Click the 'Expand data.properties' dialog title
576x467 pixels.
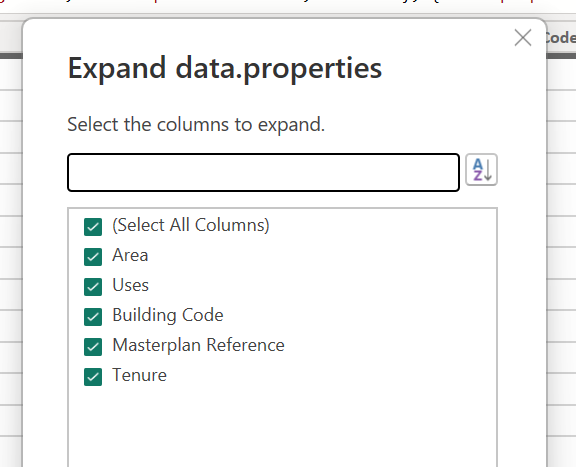point(225,68)
